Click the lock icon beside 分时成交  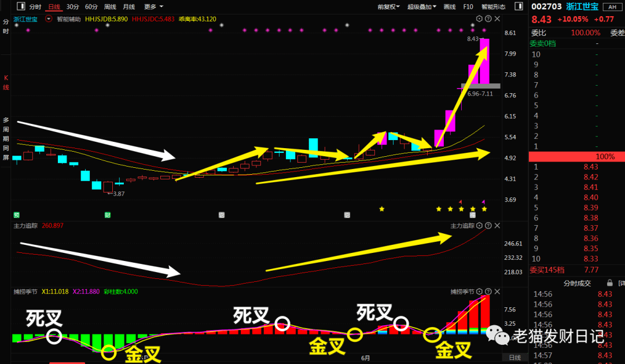609,283
